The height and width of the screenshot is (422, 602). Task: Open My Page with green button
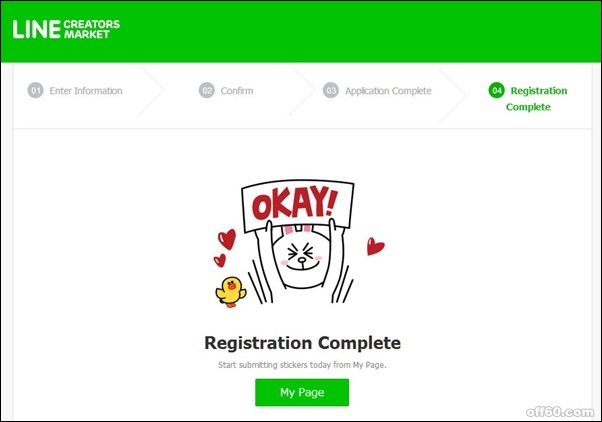tap(302, 392)
